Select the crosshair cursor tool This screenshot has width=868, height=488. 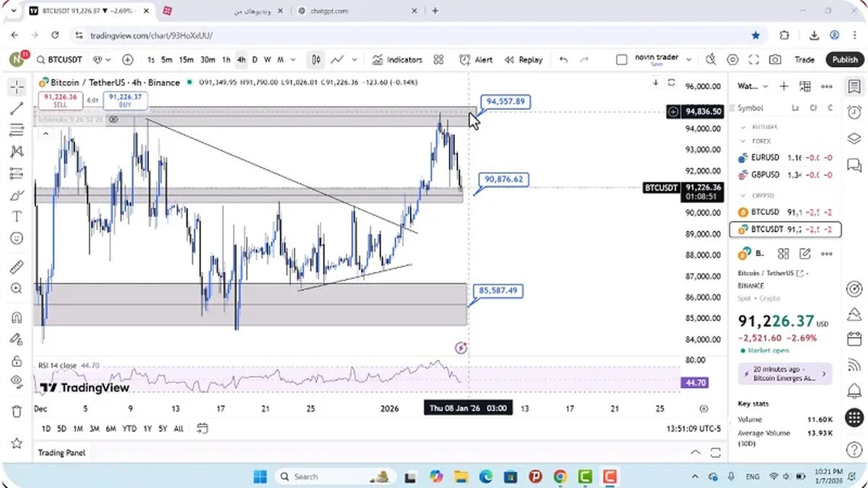coord(17,87)
